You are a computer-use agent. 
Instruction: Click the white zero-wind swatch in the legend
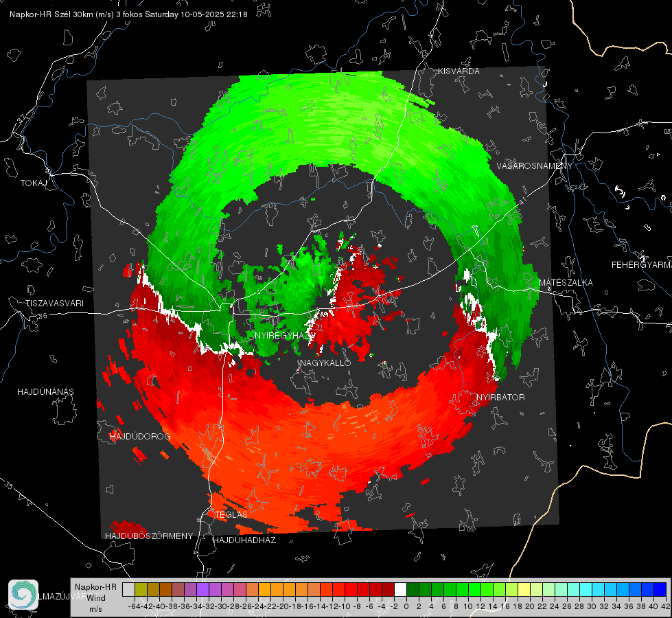400,589
